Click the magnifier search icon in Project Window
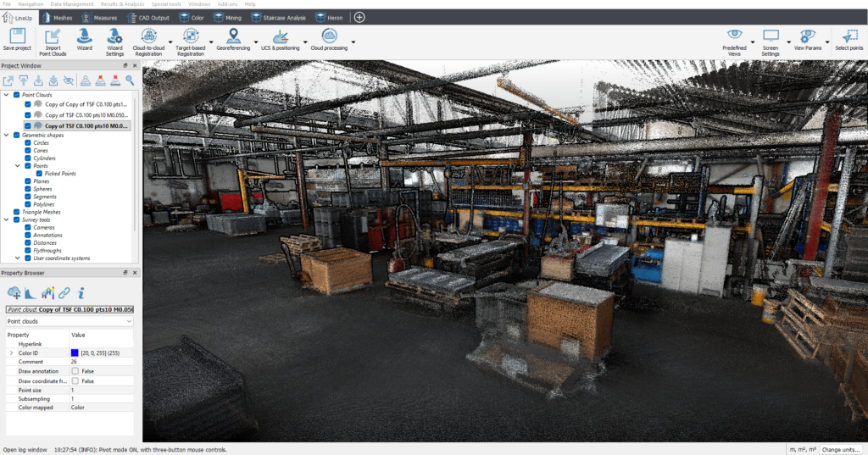 [x=130, y=80]
